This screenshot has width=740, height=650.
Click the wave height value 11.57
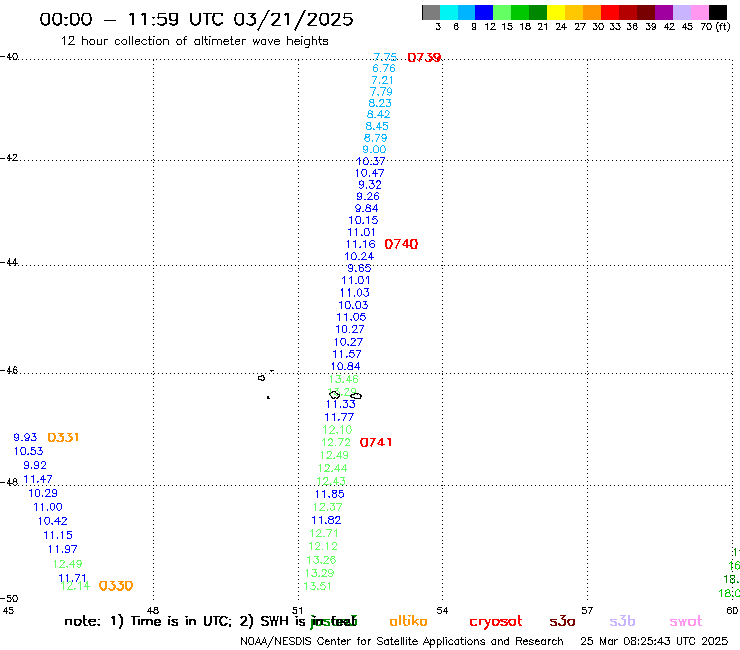click(347, 354)
